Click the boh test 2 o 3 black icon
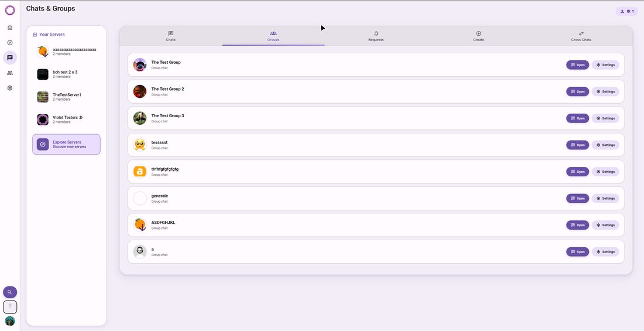 (x=43, y=74)
